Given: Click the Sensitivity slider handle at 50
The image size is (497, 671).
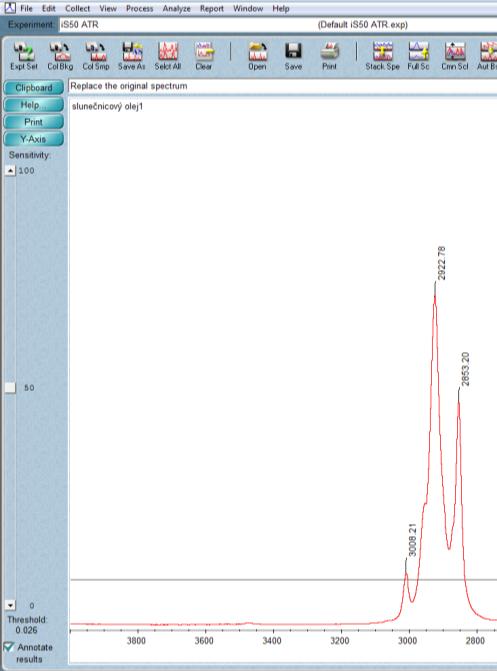Looking at the screenshot, I should 11,388.
